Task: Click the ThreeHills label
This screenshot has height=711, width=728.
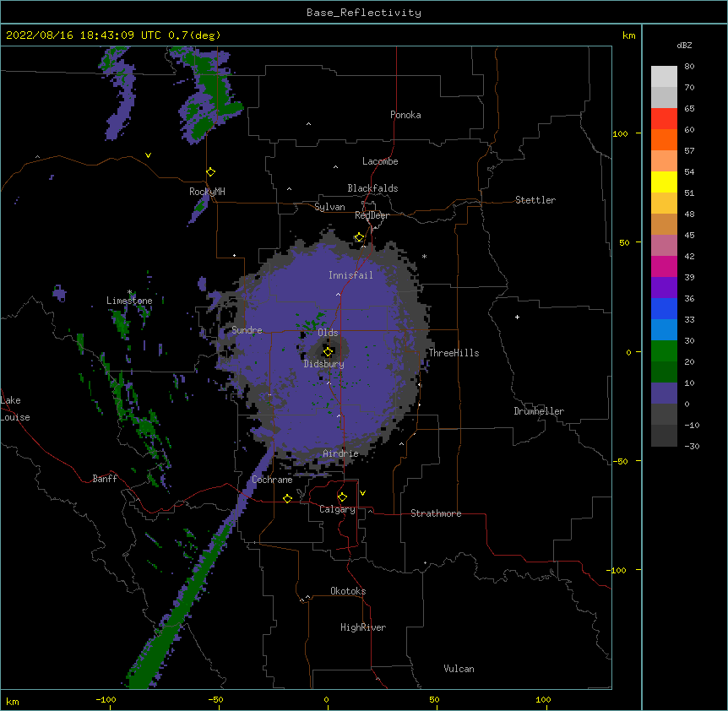Action: (x=454, y=353)
